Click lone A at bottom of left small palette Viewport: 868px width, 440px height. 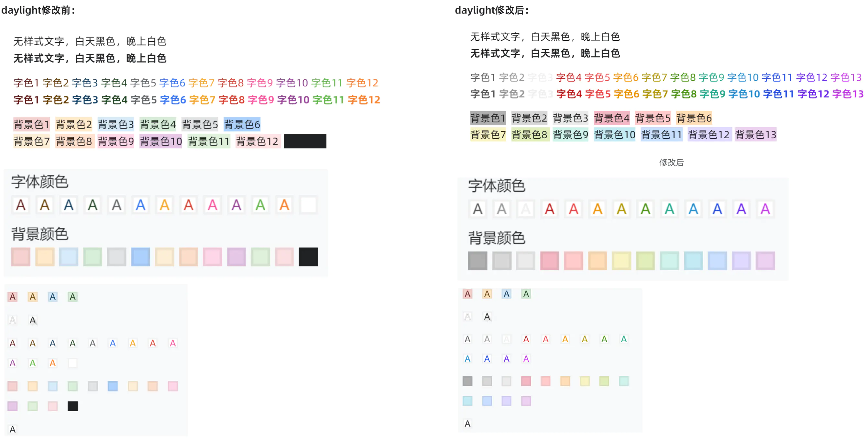pyautogui.click(x=13, y=429)
